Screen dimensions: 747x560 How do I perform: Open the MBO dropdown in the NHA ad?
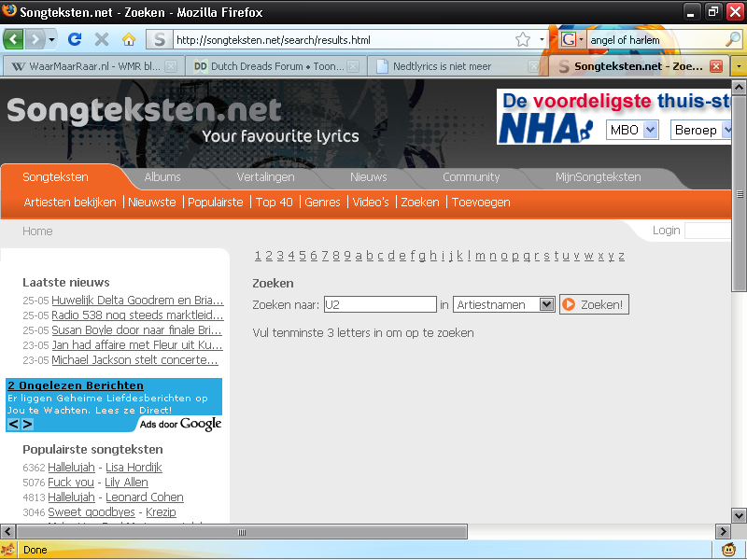(650, 130)
